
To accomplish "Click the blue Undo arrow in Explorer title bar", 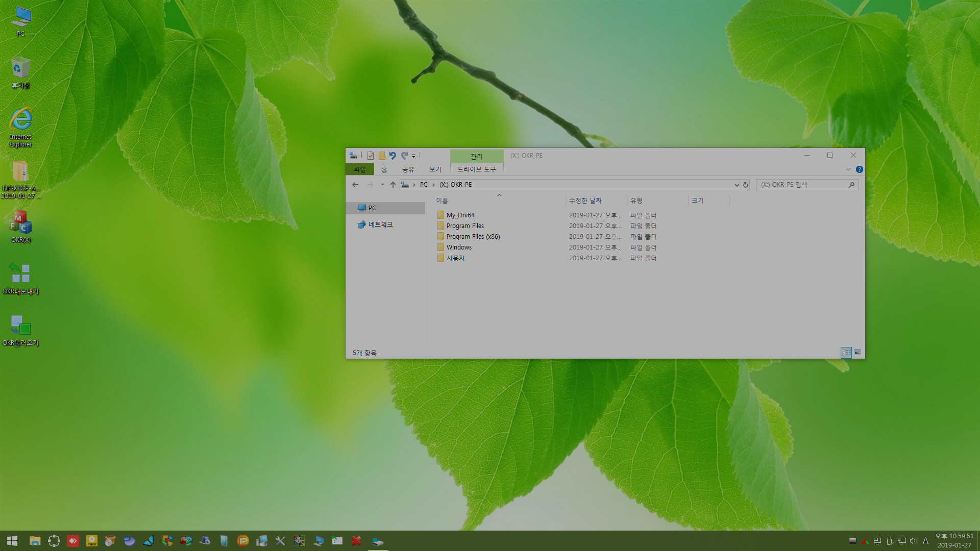I will tap(393, 156).
